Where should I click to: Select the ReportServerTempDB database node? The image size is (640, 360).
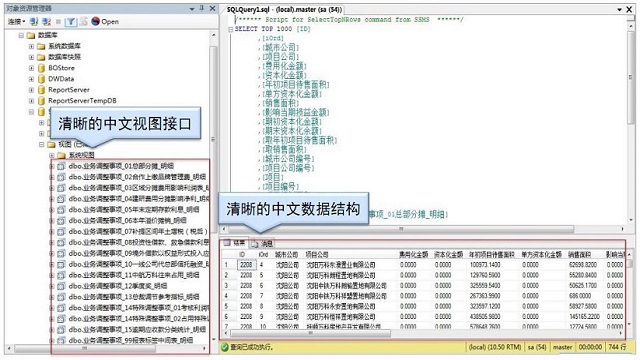pos(82,100)
